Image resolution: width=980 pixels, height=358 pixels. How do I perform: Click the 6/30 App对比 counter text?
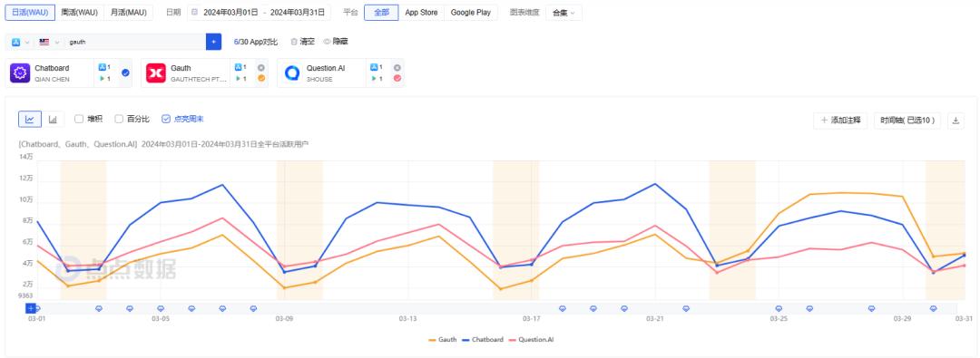point(256,42)
